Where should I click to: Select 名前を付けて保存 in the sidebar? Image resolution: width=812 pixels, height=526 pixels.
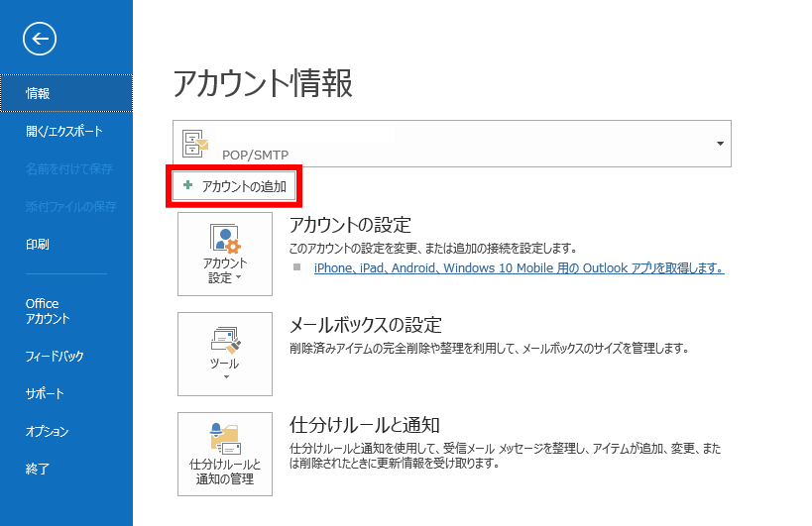click(66, 168)
